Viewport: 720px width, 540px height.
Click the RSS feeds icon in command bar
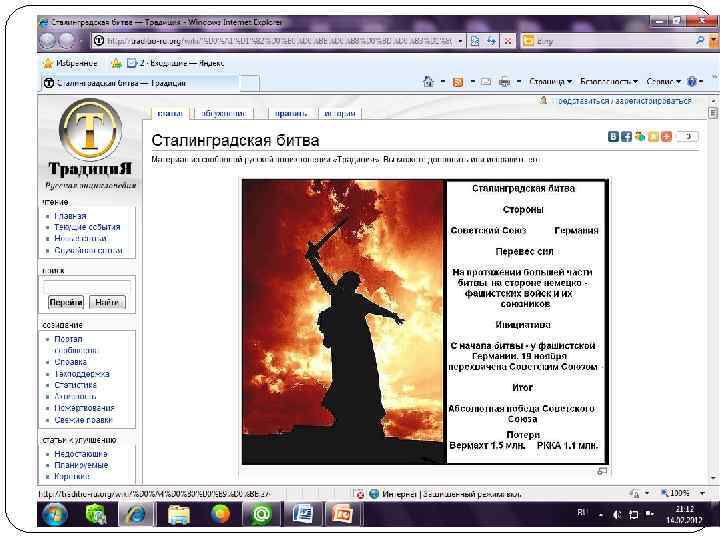click(x=458, y=82)
